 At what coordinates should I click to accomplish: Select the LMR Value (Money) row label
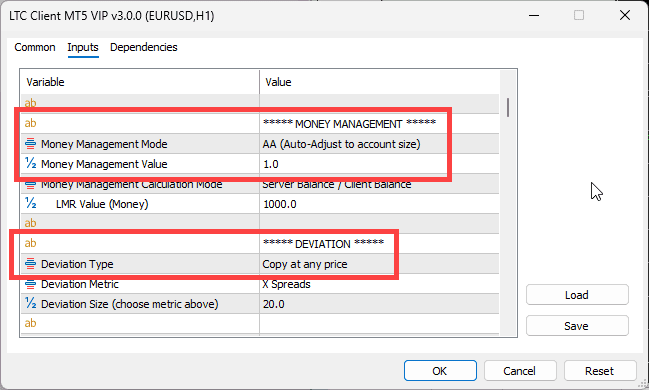point(102,204)
